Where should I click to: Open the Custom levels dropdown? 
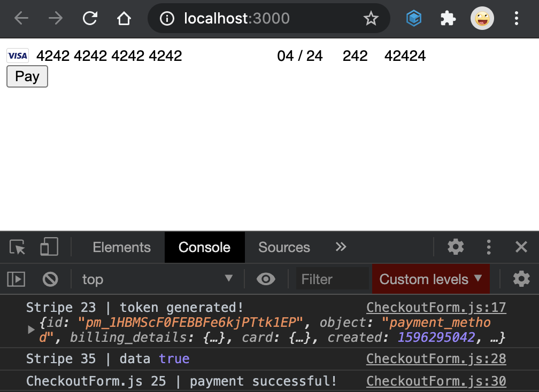[430, 279]
